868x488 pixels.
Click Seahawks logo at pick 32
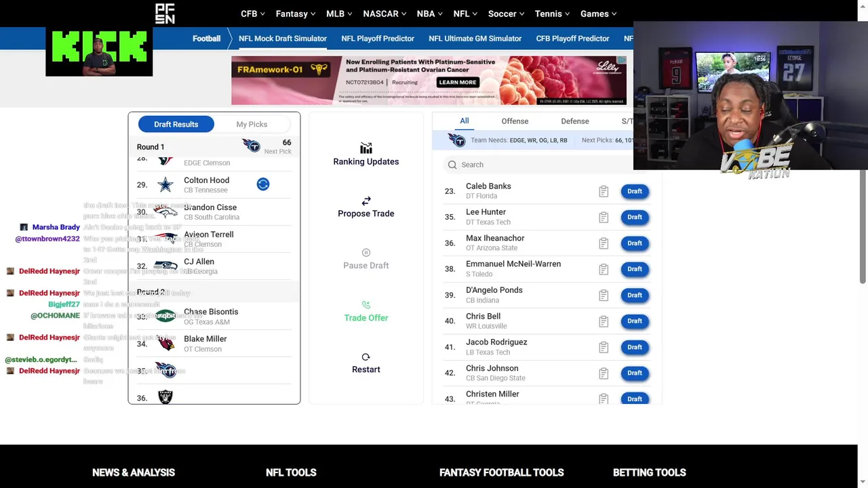(165, 266)
